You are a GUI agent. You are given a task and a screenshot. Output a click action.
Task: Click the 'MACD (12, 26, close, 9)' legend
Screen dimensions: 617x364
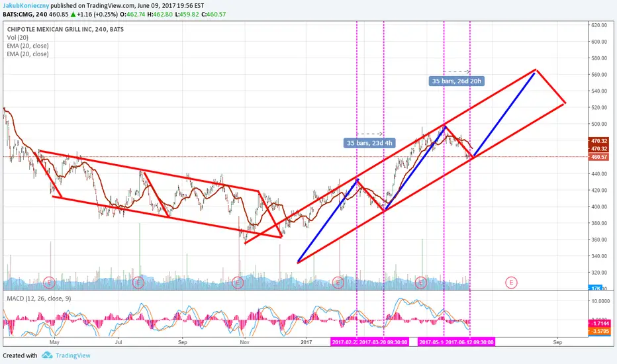[39, 298]
